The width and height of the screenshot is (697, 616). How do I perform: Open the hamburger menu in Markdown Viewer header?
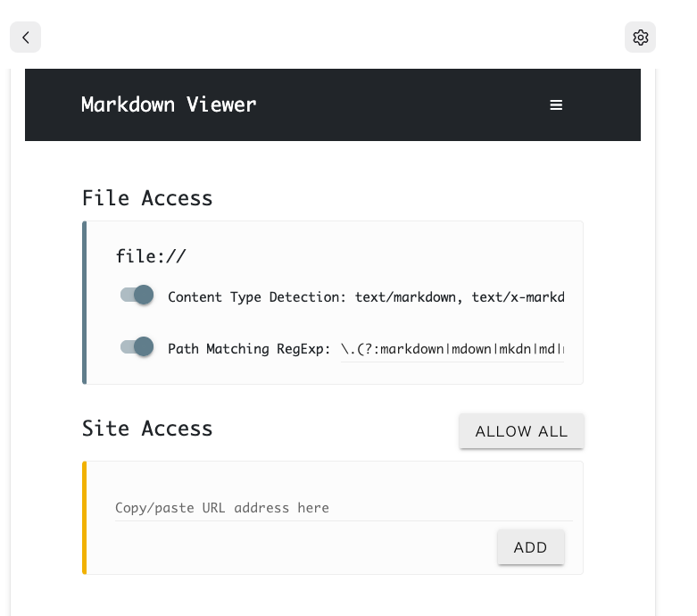pyautogui.click(x=556, y=105)
